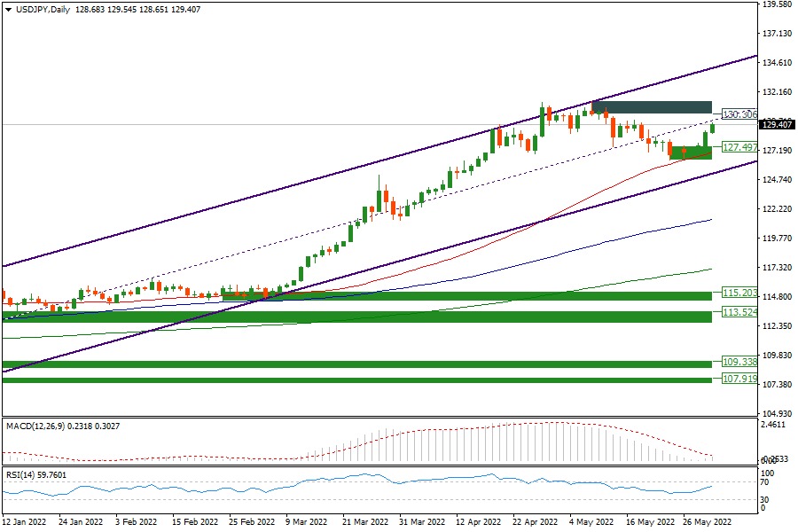The height and width of the screenshot is (532, 798).
Task: Select the 12 Jan 2022 date label
Action: pyautogui.click(x=26, y=522)
